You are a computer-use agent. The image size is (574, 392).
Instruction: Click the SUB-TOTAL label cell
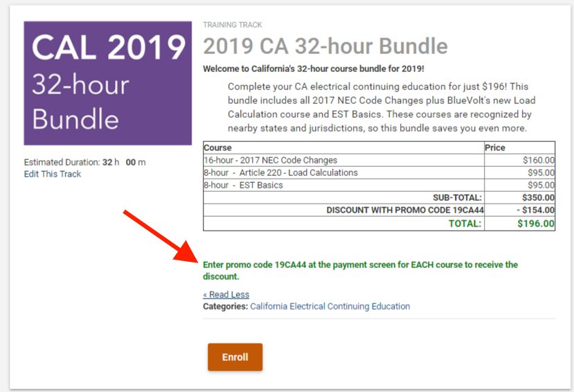pos(343,197)
